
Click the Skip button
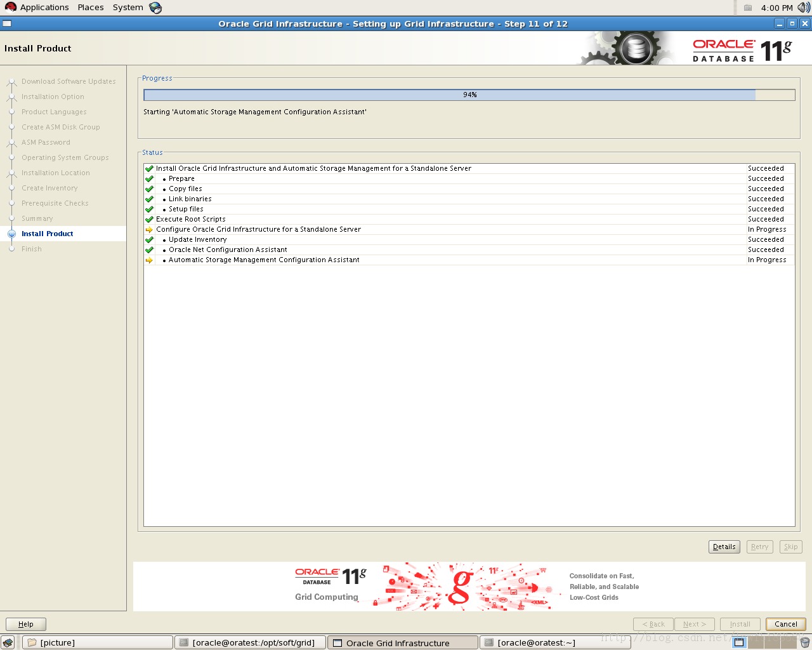coord(790,547)
